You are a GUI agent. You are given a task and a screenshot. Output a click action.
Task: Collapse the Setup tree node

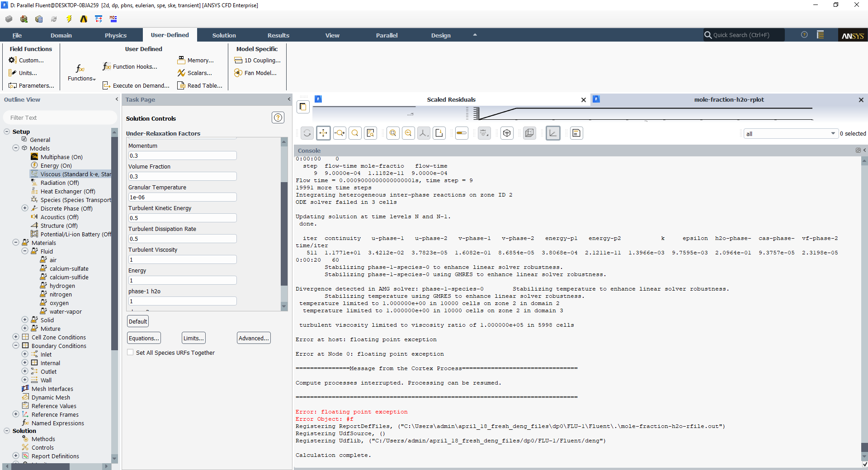tap(7, 132)
